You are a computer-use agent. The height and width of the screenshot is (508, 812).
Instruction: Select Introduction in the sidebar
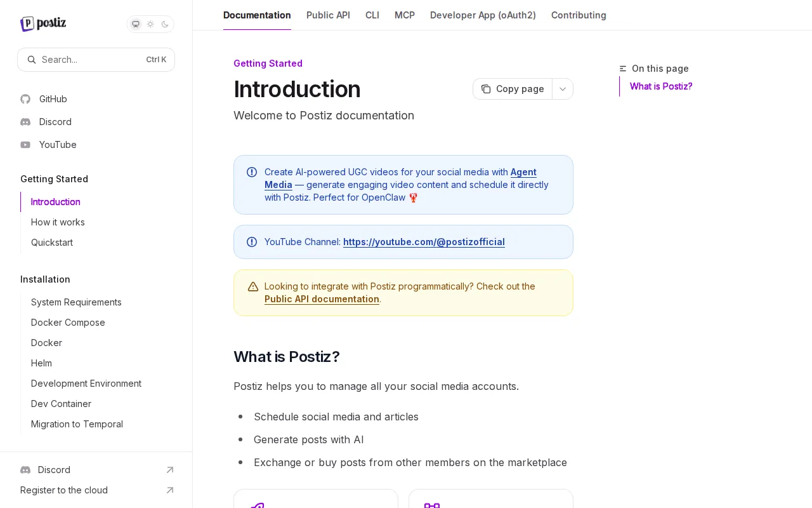coord(56,202)
